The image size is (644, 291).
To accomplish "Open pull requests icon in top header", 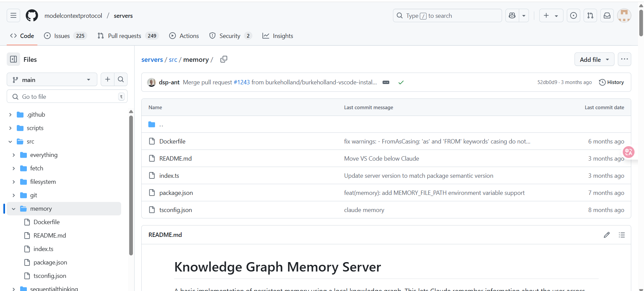I will (x=590, y=15).
